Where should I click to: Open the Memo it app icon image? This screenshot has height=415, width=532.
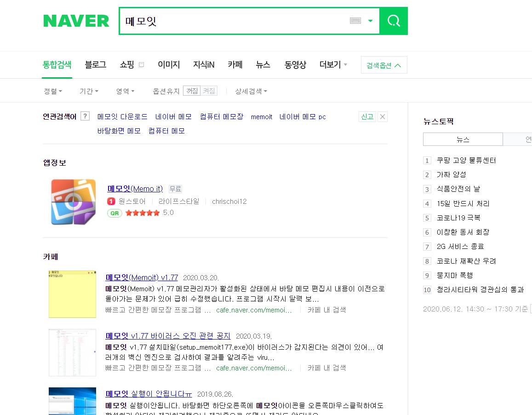(x=73, y=202)
